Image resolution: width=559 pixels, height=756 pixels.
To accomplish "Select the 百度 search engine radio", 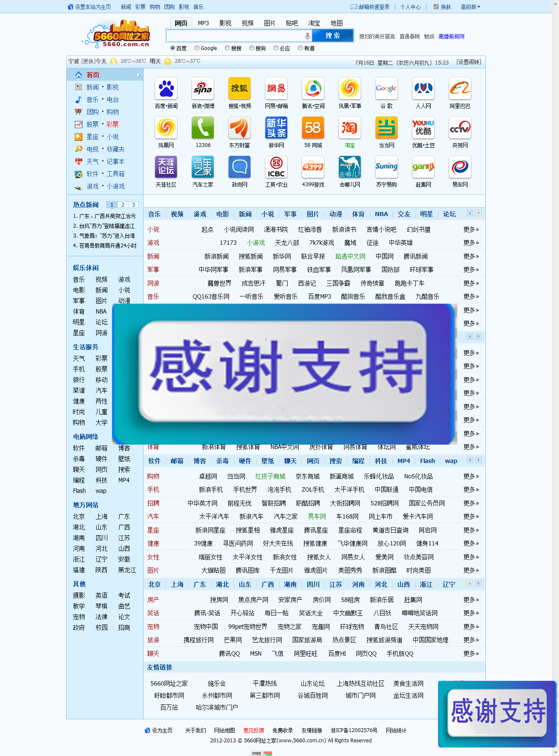I will point(173,48).
